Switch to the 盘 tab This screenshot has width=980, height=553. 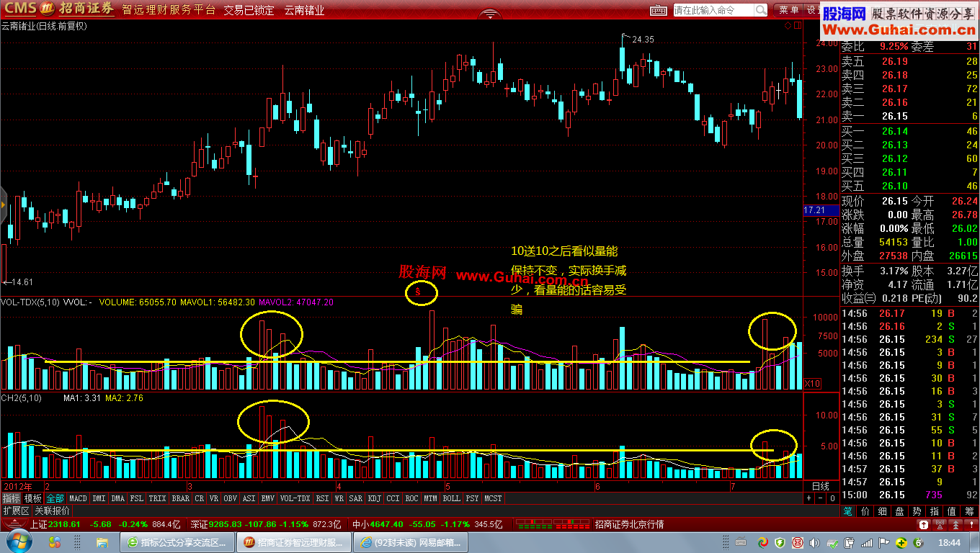point(900,511)
